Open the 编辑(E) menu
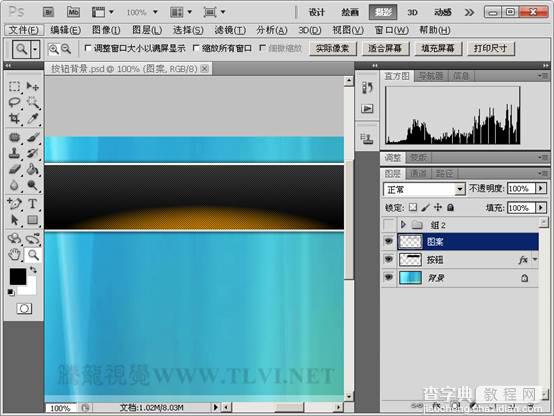Image resolution: width=554 pixels, height=416 pixels. [x=66, y=30]
